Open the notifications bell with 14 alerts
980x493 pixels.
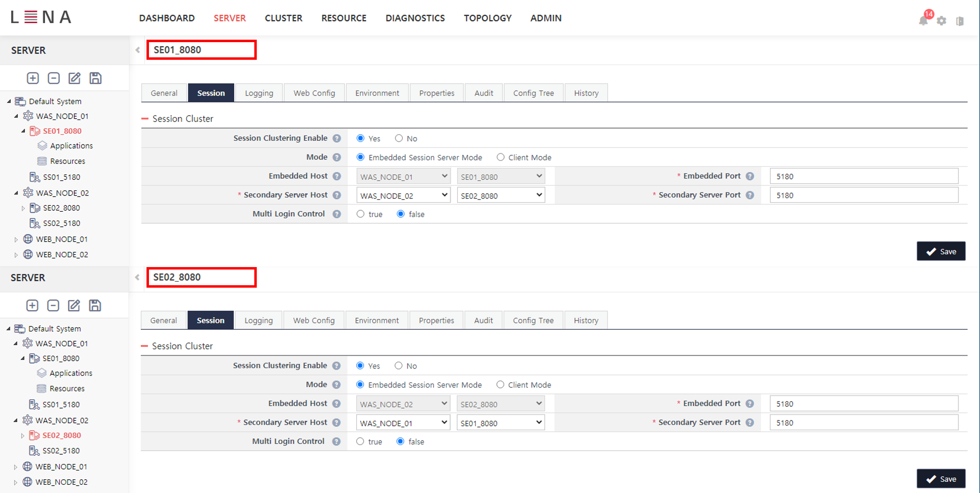[x=923, y=20]
